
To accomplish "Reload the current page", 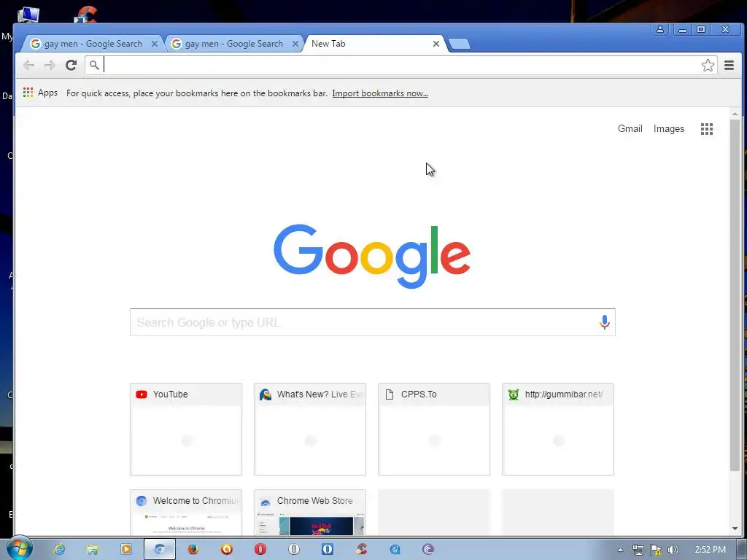I will (x=71, y=65).
